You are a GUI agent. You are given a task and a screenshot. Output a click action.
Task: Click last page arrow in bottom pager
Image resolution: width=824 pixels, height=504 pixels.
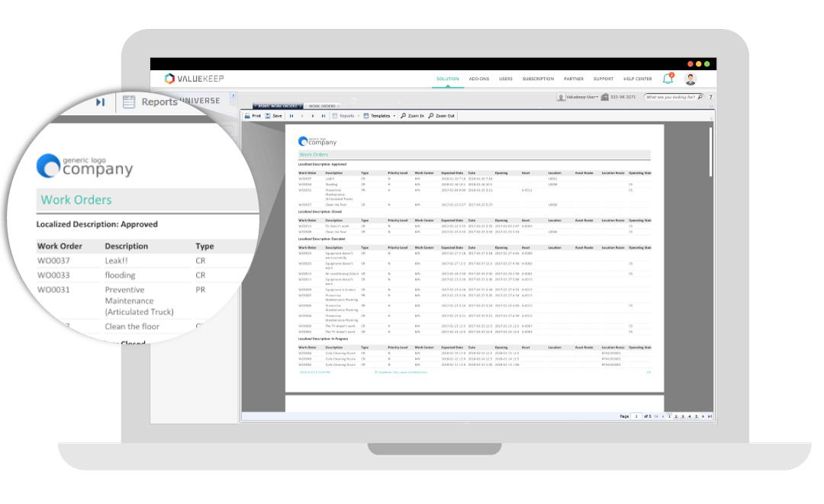coord(710,416)
